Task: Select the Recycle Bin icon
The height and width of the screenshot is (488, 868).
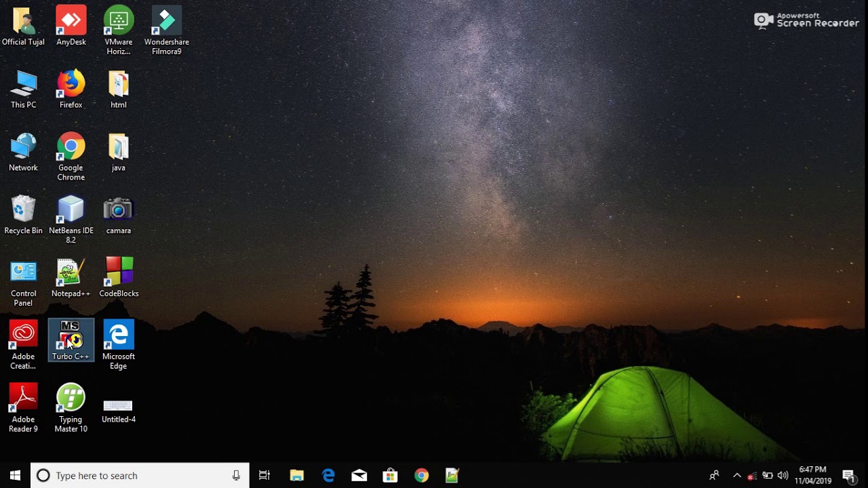Action: point(23,216)
